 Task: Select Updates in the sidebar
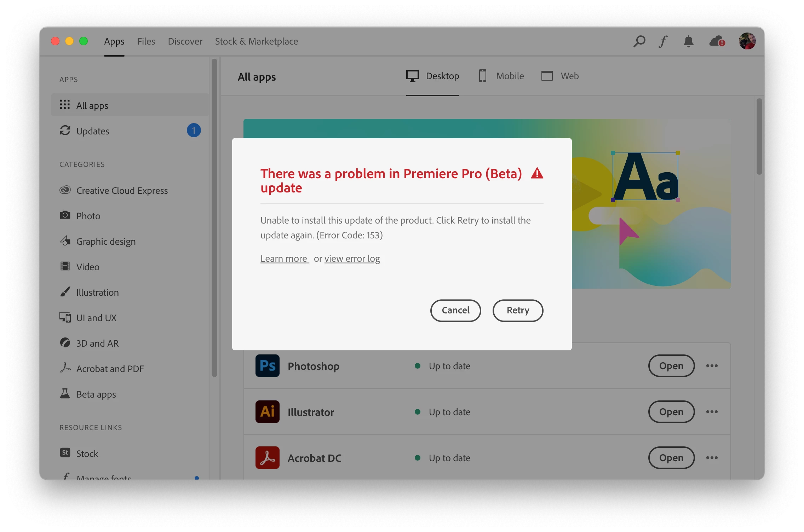[x=93, y=131]
